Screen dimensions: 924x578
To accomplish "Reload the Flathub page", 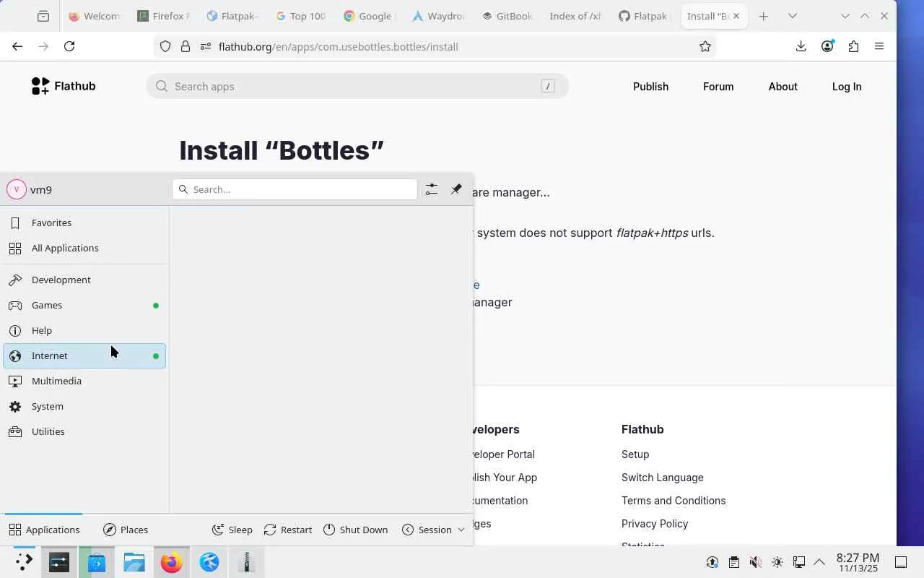I will [69, 46].
